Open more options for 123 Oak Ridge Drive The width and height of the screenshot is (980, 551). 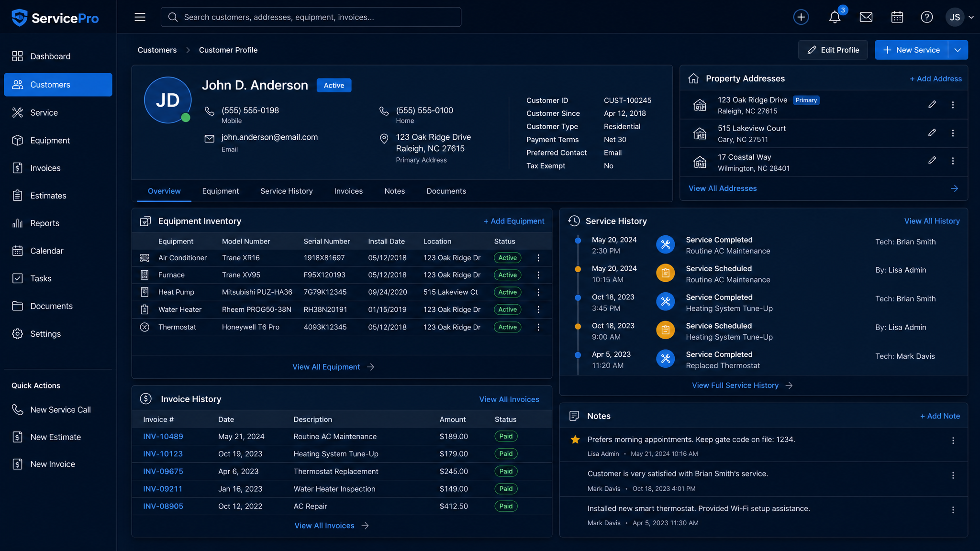pos(953,105)
